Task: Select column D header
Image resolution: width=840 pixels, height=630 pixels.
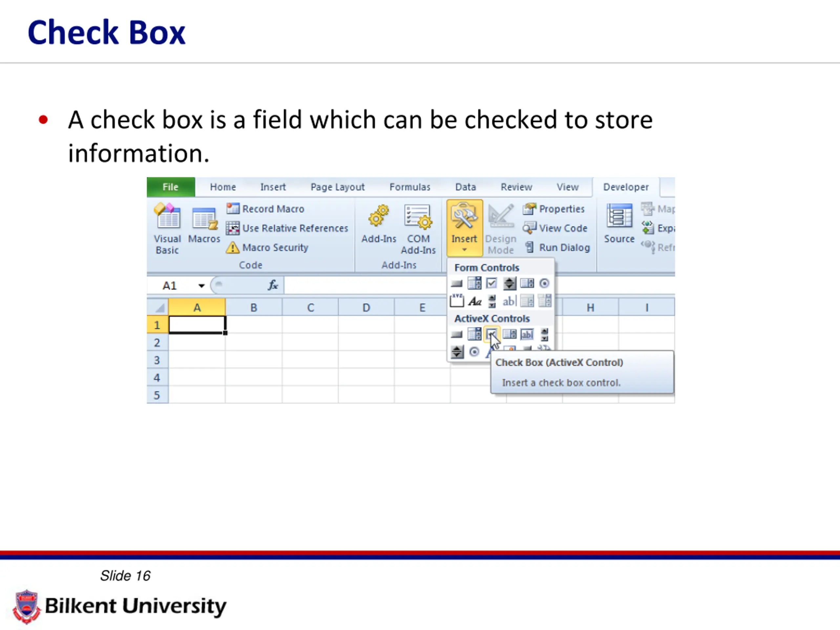Action: 366,307
